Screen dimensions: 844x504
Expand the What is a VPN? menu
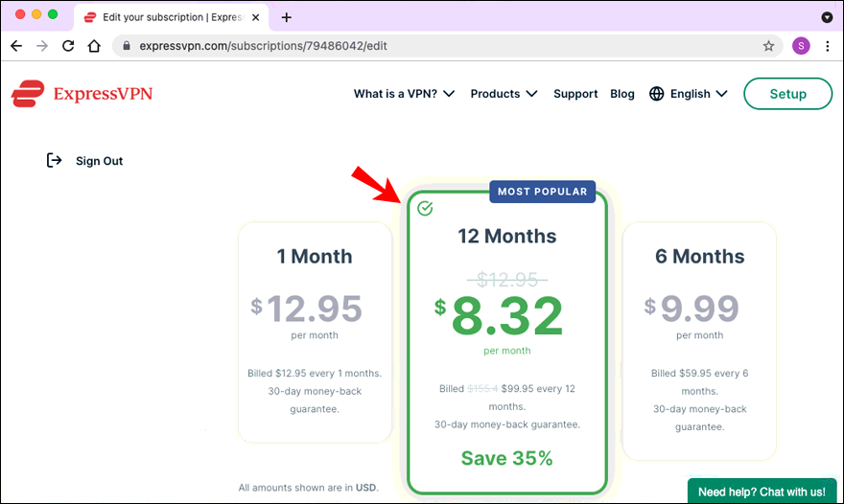click(x=404, y=94)
